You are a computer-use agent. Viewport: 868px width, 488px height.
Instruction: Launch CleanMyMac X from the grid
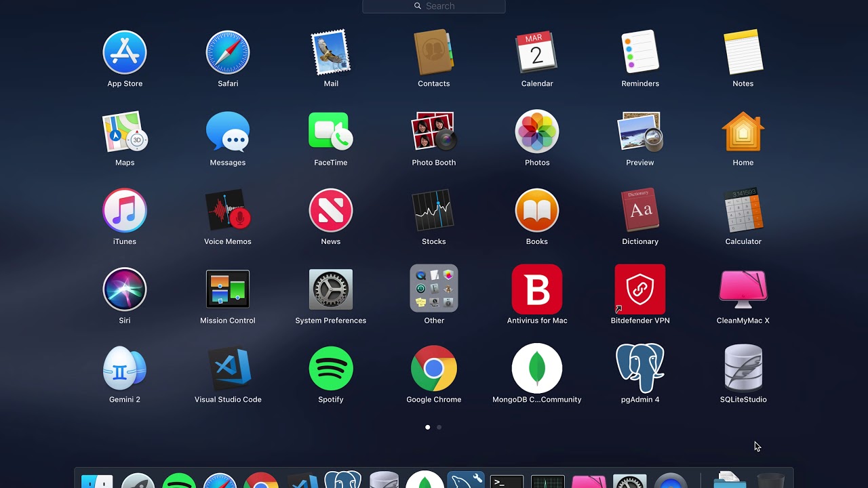(x=743, y=289)
